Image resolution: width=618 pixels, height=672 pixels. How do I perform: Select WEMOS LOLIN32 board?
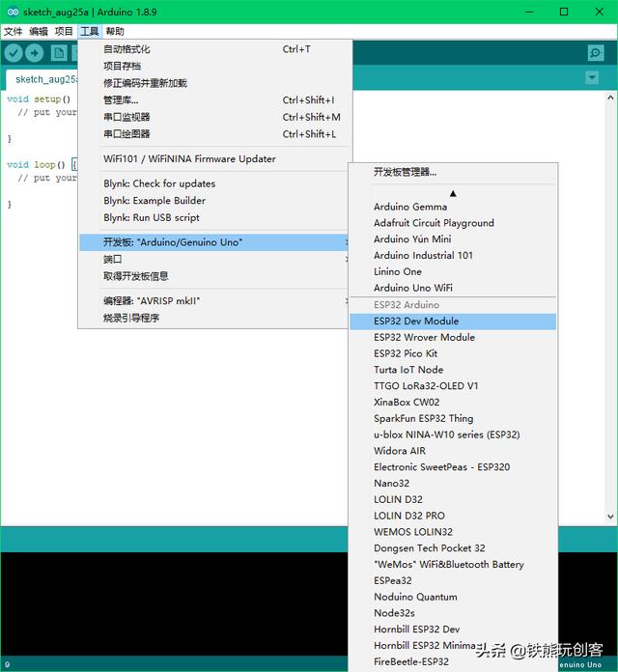point(453,532)
